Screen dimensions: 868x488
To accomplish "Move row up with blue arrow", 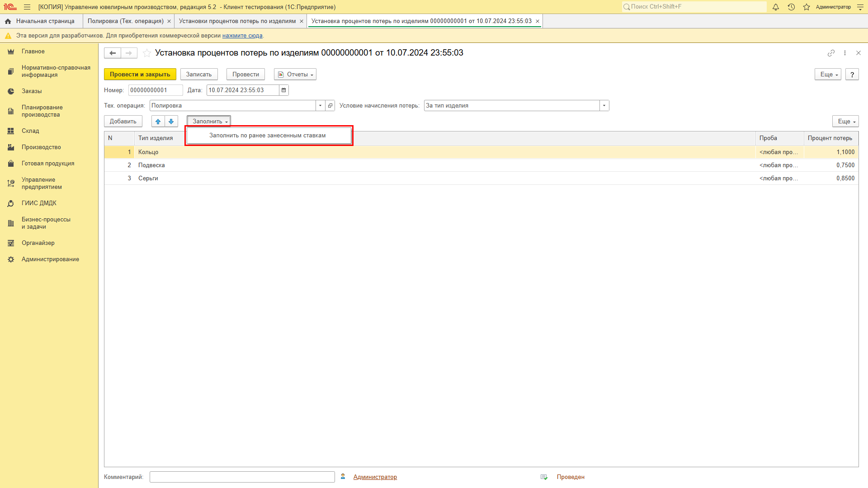I will tap(158, 122).
